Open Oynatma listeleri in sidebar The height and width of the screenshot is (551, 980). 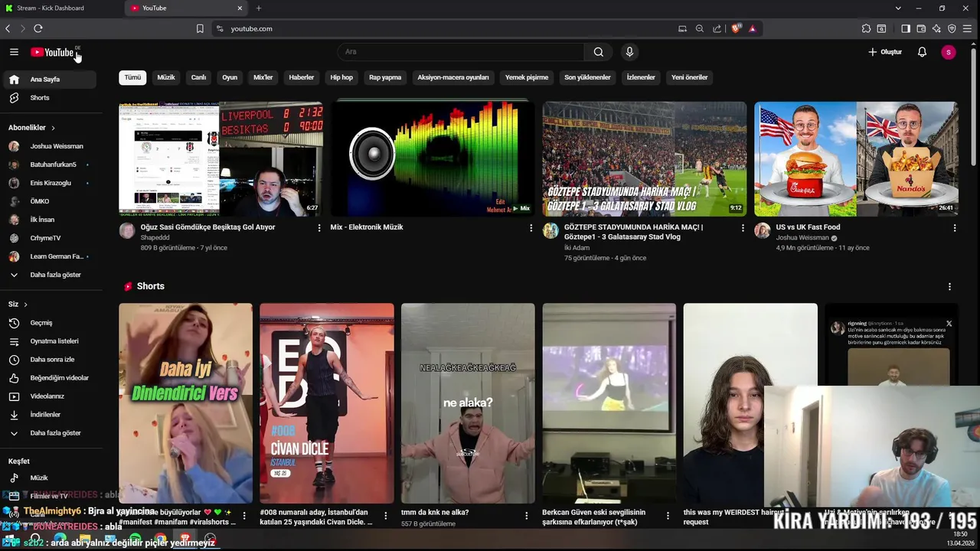click(48, 341)
